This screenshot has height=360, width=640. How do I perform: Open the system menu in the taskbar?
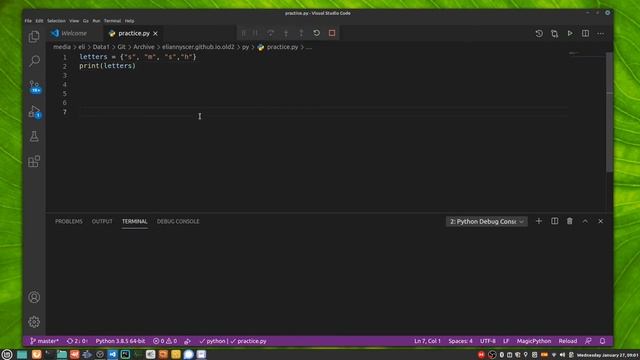(7, 354)
